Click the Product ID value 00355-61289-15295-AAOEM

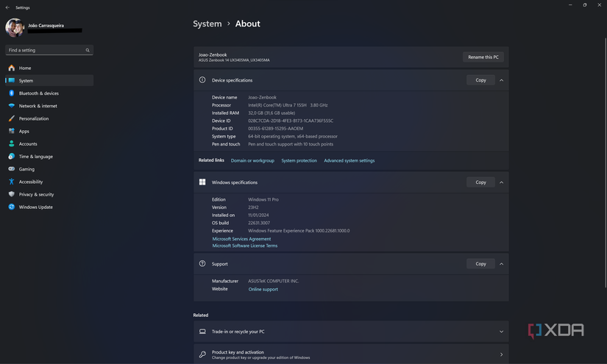[x=276, y=129]
